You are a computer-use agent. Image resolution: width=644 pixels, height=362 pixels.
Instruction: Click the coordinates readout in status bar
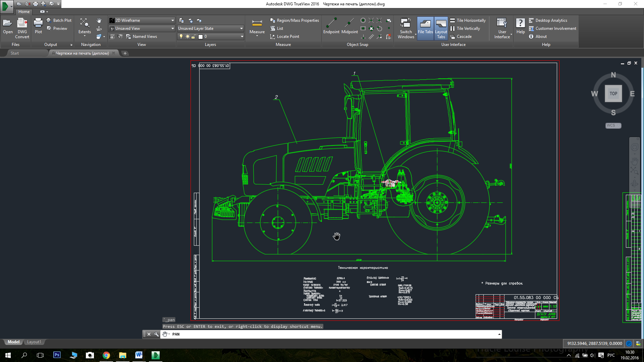point(594,343)
